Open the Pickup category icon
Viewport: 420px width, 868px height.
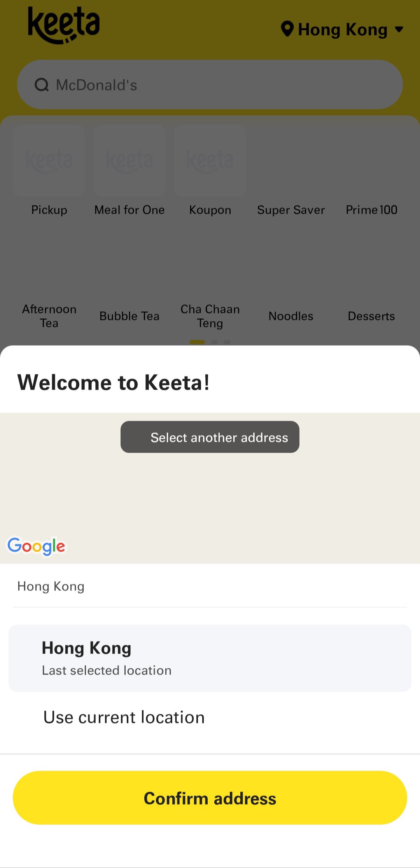[x=49, y=161]
